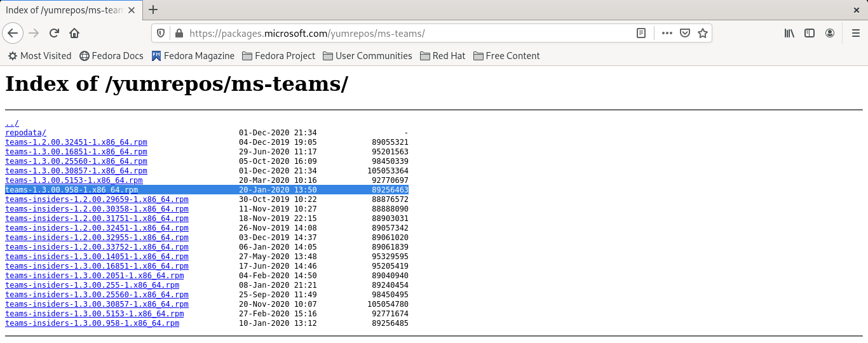Click the page heading Index of /yumrepos/ms-teams/
Screen dimensions: 868x343
(177, 84)
